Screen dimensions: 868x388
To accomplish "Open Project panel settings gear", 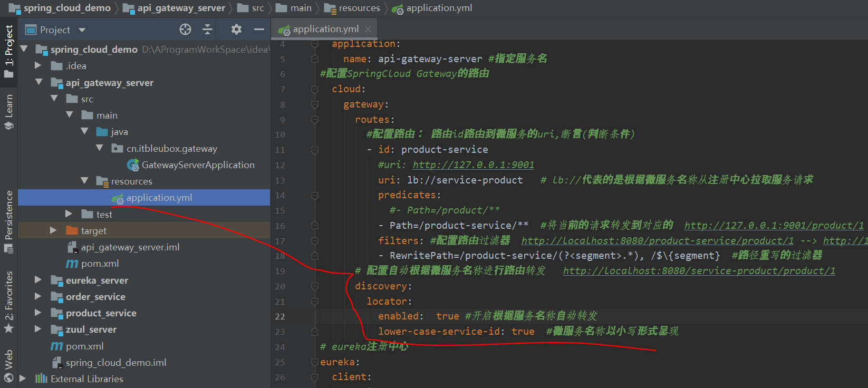I will [x=236, y=30].
